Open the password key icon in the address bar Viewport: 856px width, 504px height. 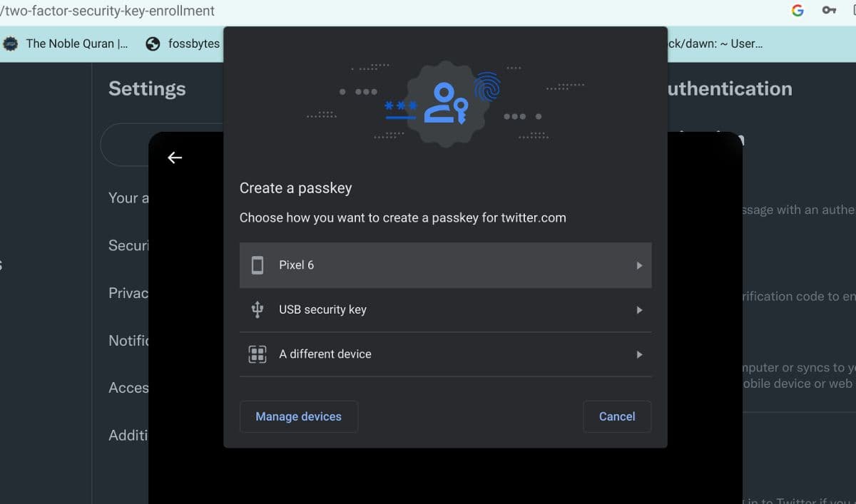tap(829, 11)
